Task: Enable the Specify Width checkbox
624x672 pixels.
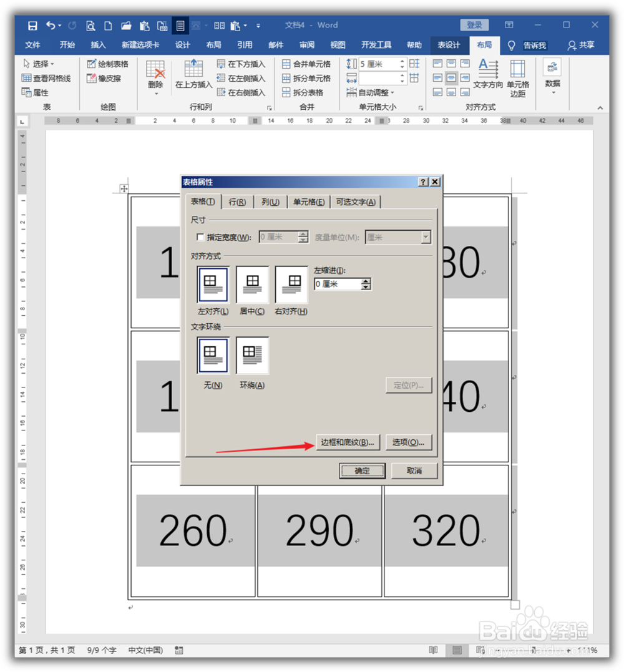Action: pos(200,237)
